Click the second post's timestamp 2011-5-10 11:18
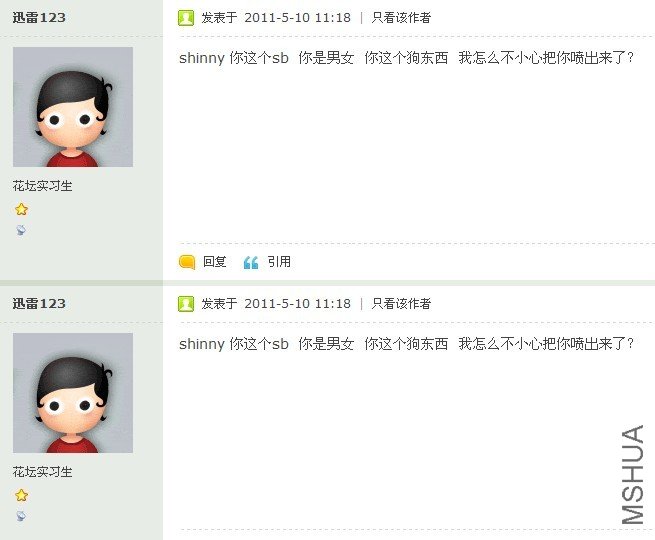This screenshot has width=655, height=540. point(297,304)
